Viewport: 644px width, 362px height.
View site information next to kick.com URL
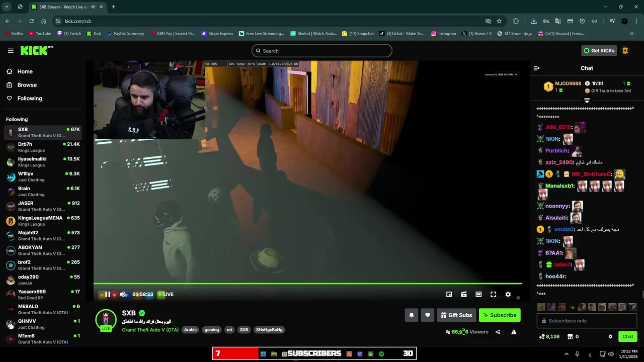pos(58,21)
